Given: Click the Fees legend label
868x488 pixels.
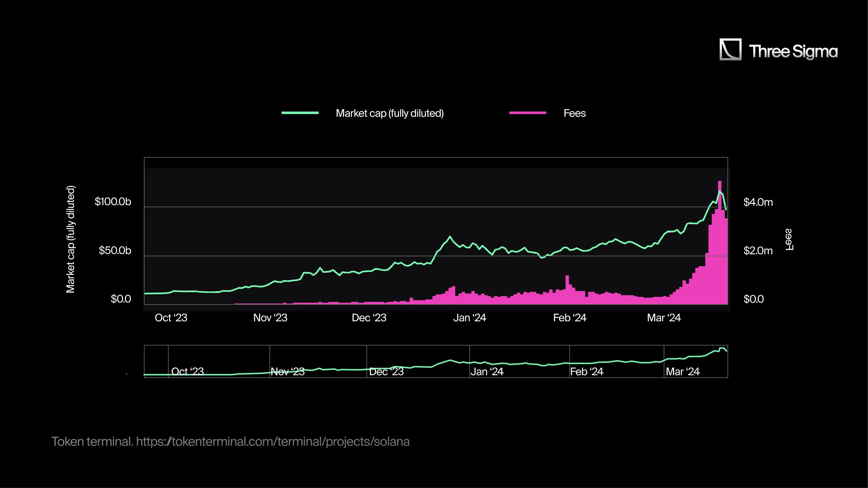Looking at the screenshot, I should pos(574,113).
